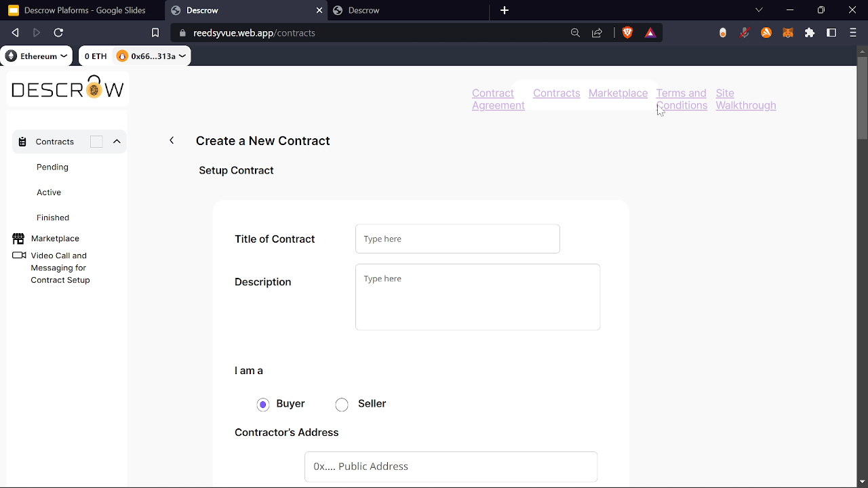Select the Seller radio button

pos(342,405)
